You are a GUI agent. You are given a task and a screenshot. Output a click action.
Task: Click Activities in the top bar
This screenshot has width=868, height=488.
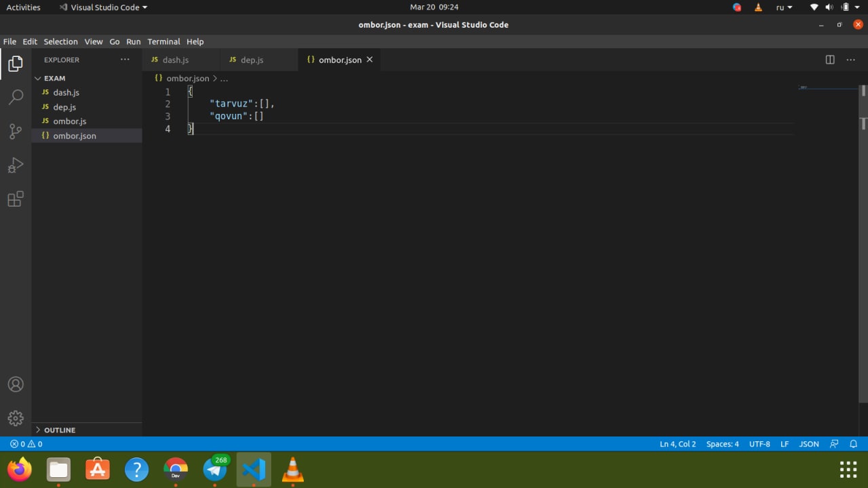coord(24,7)
